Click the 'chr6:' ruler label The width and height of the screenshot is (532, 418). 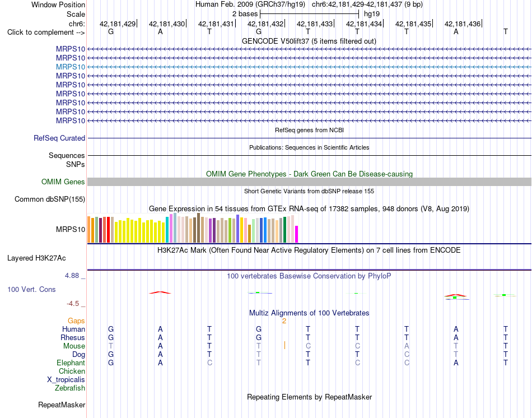77,24
